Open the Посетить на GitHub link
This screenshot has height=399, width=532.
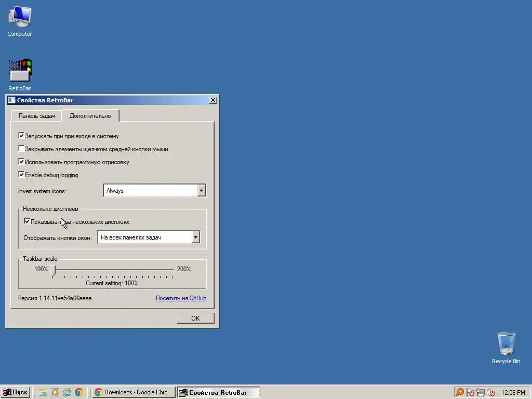point(181,298)
